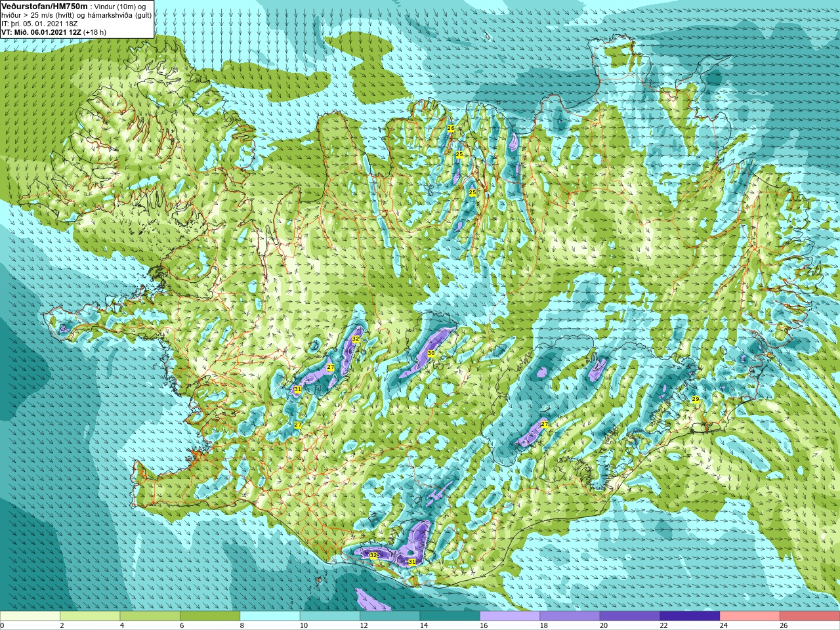Image resolution: width=840 pixels, height=630 pixels.
Task: Click the legend scale number 18
Action: [543, 625]
